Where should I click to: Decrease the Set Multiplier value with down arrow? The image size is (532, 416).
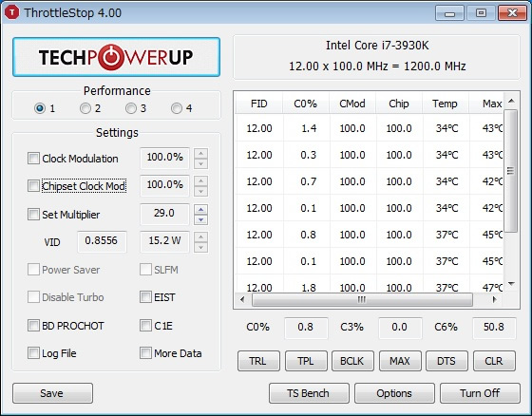200,220
